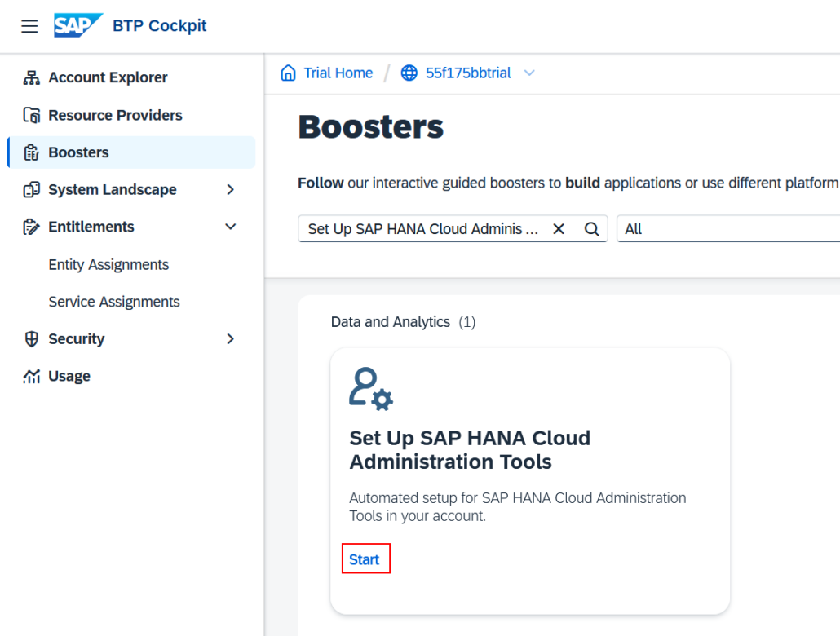
Task: Click the Usage chart icon
Action: [32, 376]
